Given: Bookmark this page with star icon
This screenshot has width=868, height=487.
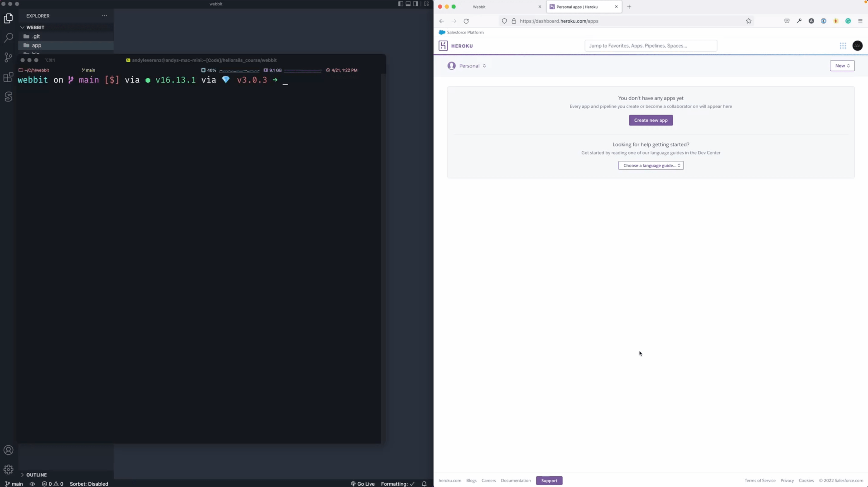Looking at the screenshot, I should pos(749,21).
